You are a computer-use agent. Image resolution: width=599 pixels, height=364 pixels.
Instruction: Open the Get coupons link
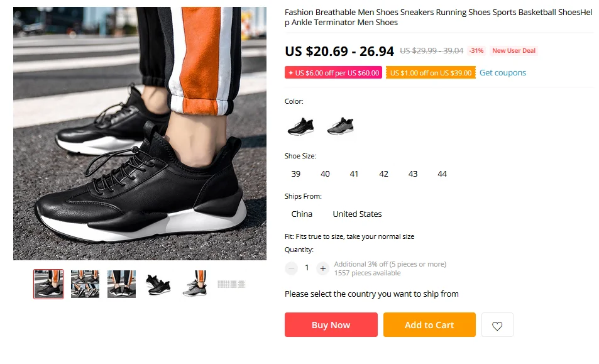(503, 72)
